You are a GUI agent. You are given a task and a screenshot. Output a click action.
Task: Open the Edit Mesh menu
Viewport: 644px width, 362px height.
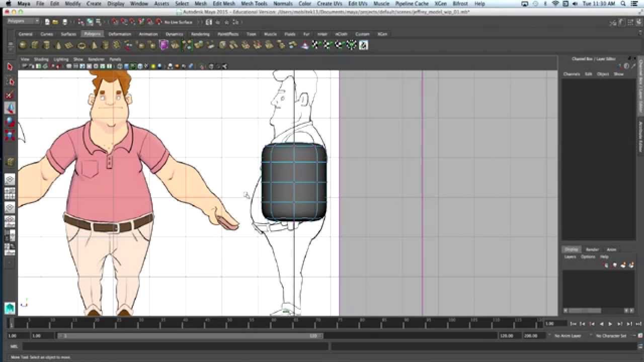pyautogui.click(x=224, y=4)
